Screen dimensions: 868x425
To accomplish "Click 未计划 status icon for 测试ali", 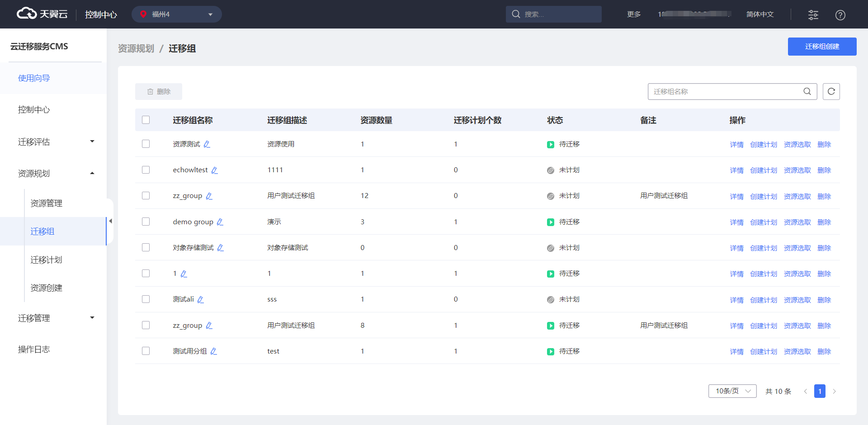I will [551, 300].
